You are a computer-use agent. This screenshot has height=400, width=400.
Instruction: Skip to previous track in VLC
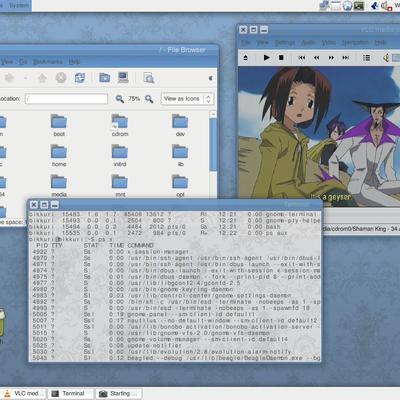click(x=302, y=58)
